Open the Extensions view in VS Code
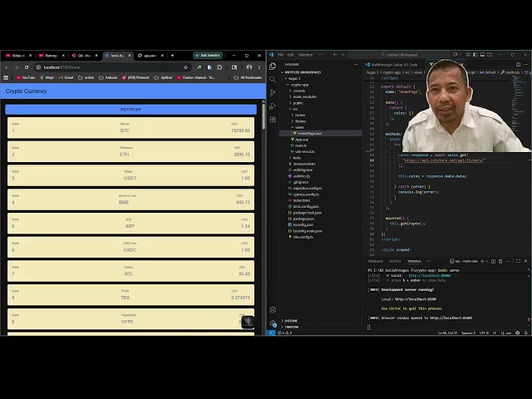 (273, 120)
